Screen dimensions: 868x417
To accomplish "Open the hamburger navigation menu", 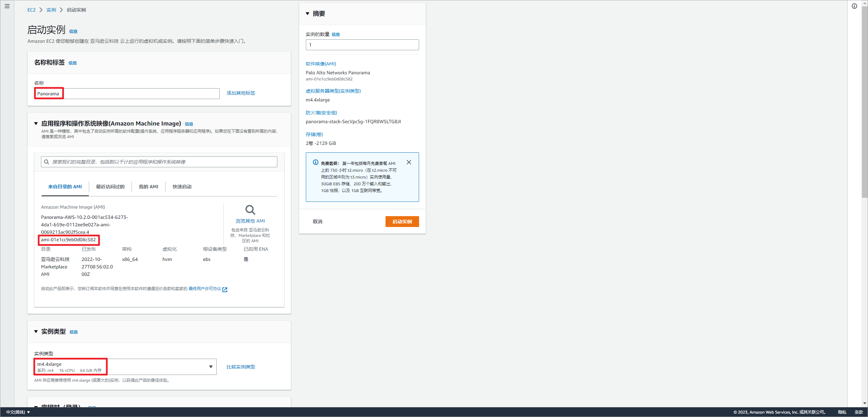I will click(x=7, y=6).
